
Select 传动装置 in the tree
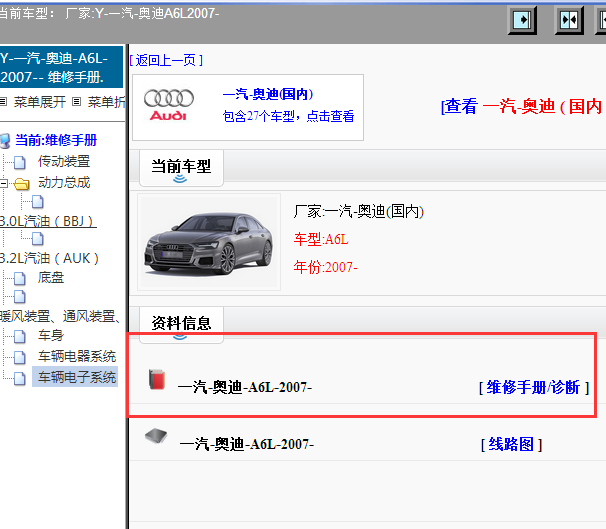coord(64,162)
